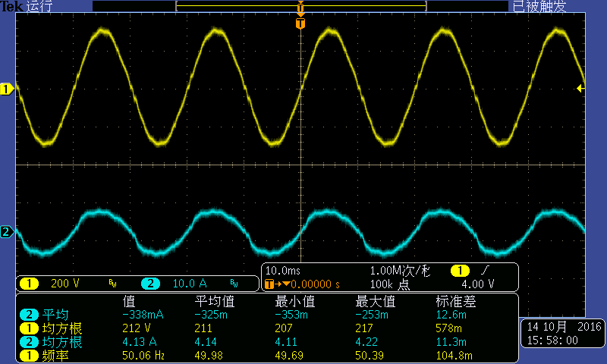
Task: Click channel 2 bandwidth limit Bw indicator
Action: 234,284
